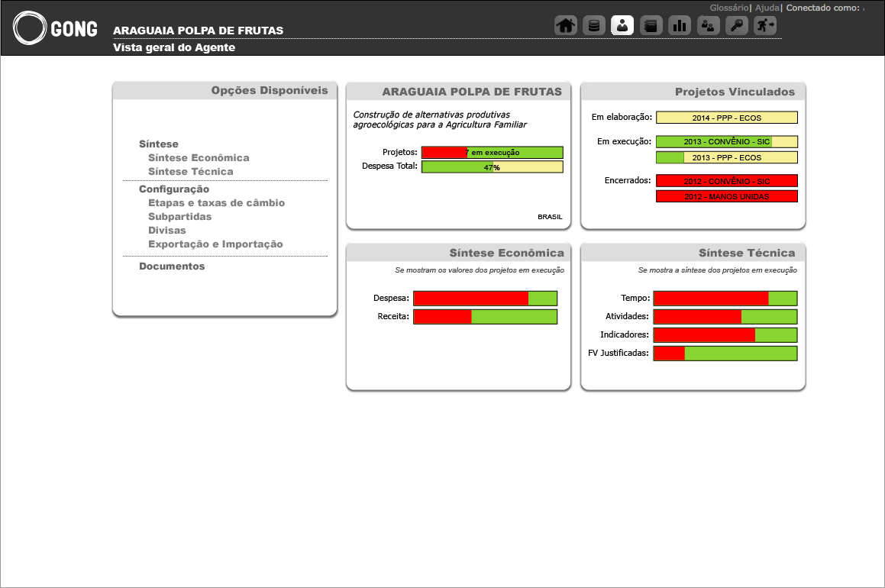885x588 pixels.
Task: Open the users group icon
Action: click(708, 25)
